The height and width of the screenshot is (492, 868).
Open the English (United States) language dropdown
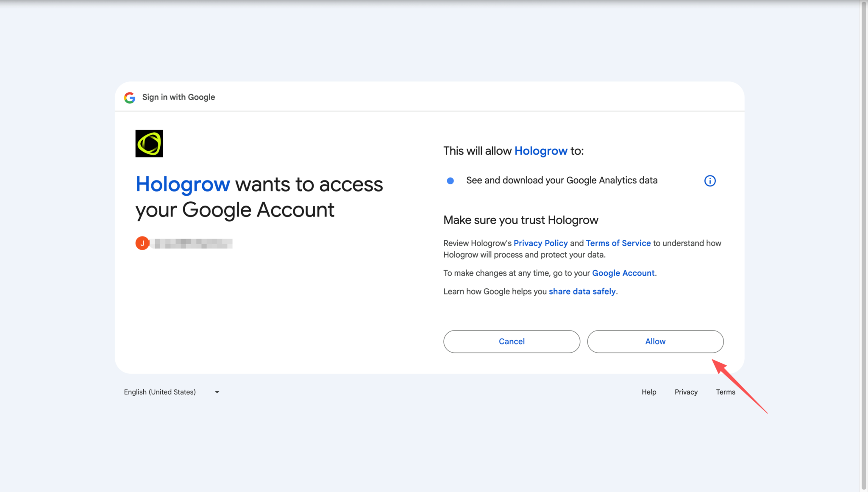coord(172,392)
